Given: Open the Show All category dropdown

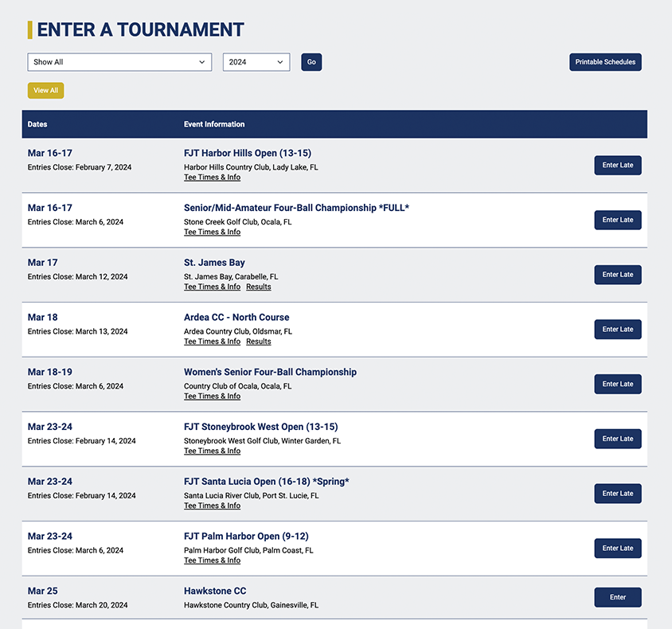Looking at the screenshot, I should point(119,62).
